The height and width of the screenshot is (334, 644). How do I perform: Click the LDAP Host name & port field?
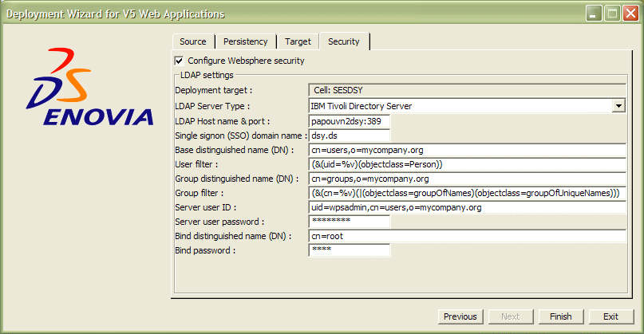click(x=349, y=121)
